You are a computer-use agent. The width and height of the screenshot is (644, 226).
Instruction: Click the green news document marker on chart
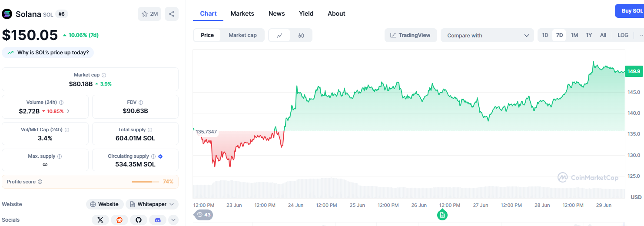click(x=442, y=215)
